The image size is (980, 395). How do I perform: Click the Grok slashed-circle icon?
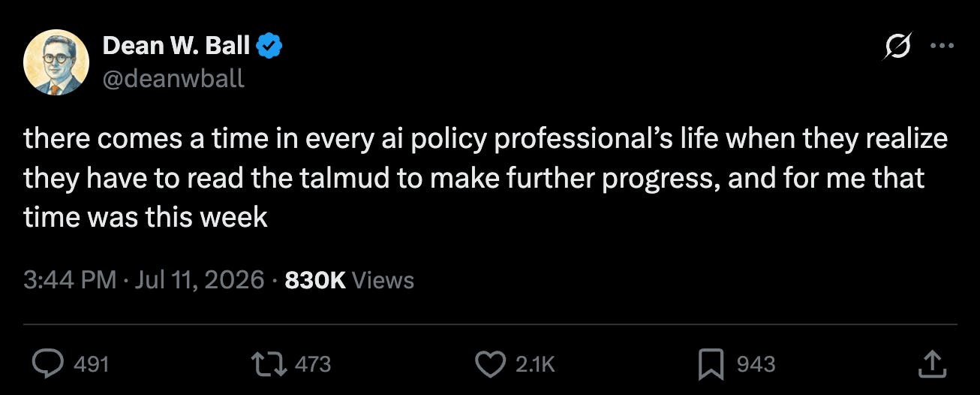point(897,47)
